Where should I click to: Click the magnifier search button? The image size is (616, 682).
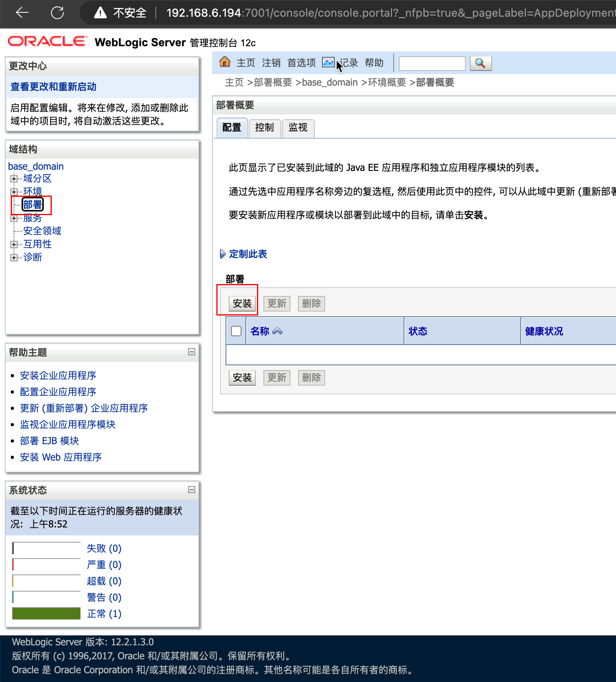(x=481, y=63)
